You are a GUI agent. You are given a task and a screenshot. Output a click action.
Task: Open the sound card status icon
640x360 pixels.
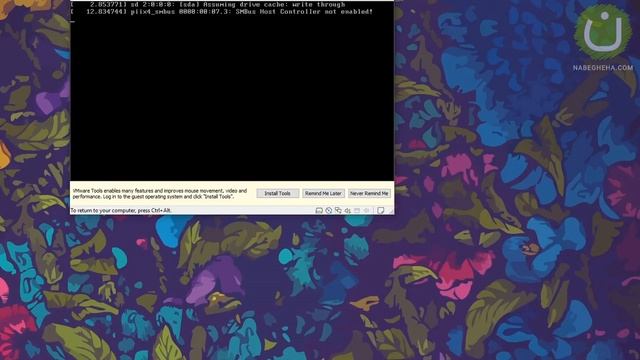[347, 211]
